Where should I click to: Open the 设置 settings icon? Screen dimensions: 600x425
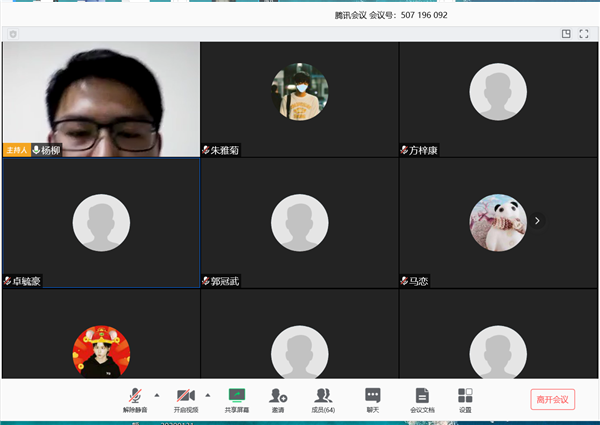(x=465, y=396)
